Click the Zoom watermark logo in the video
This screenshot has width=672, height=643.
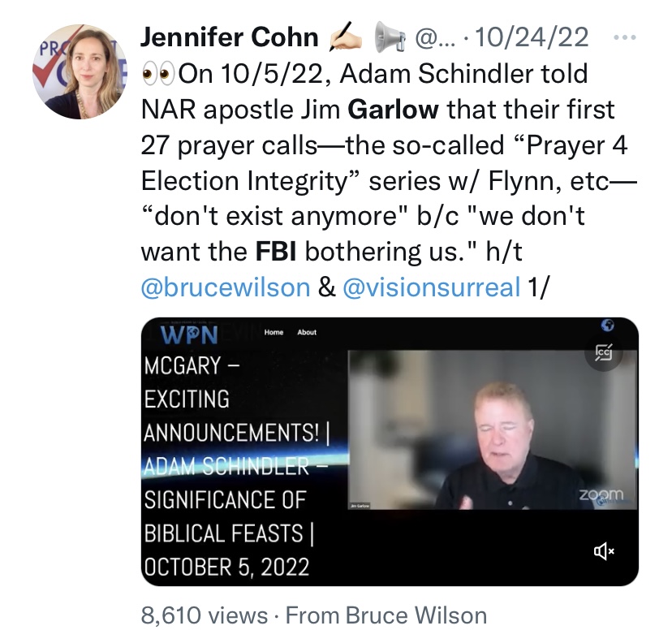tap(601, 494)
